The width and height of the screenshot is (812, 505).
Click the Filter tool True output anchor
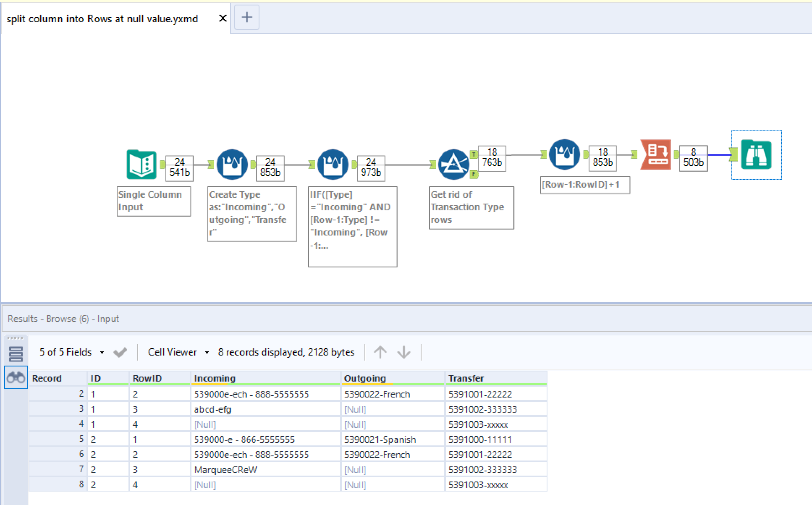pyautogui.click(x=474, y=154)
